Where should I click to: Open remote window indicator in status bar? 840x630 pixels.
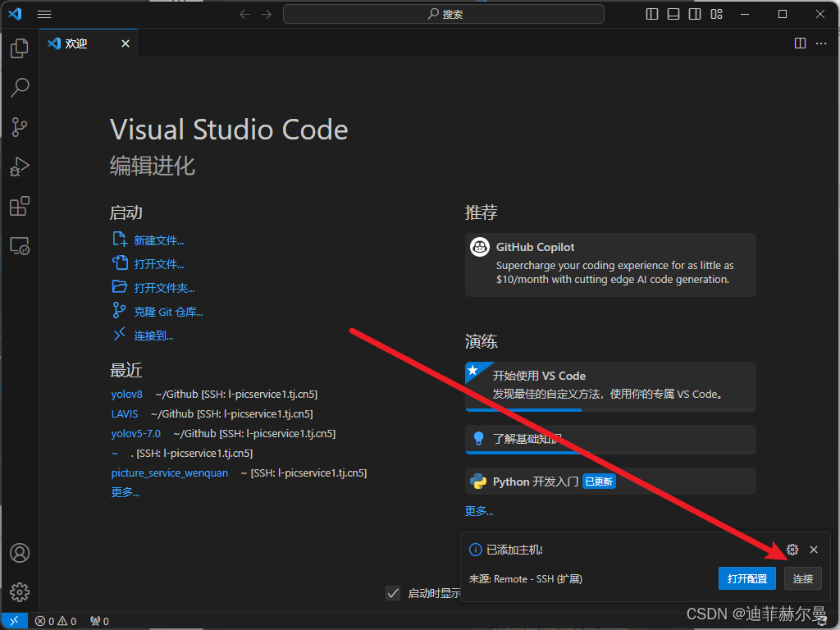14,621
